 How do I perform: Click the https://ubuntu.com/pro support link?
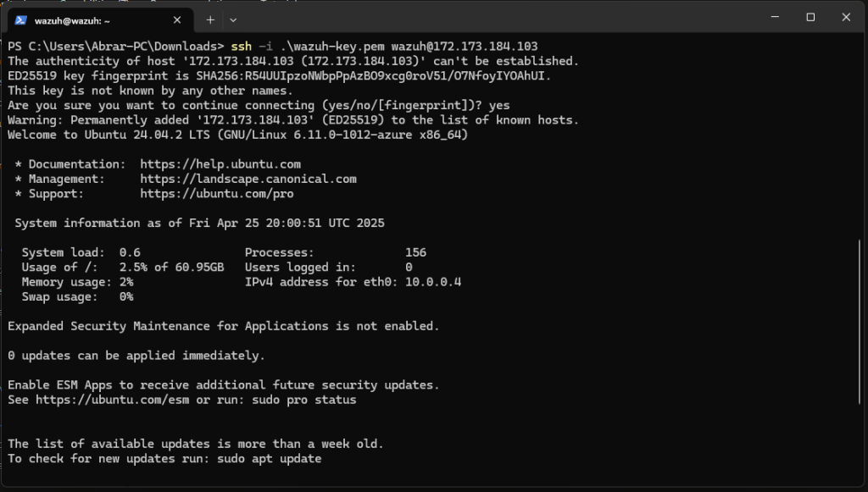coord(217,193)
